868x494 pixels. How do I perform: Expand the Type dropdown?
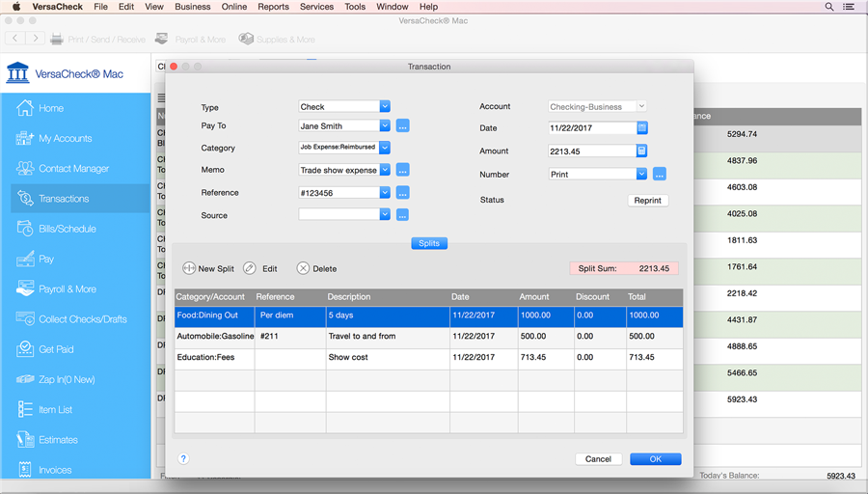(385, 106)
